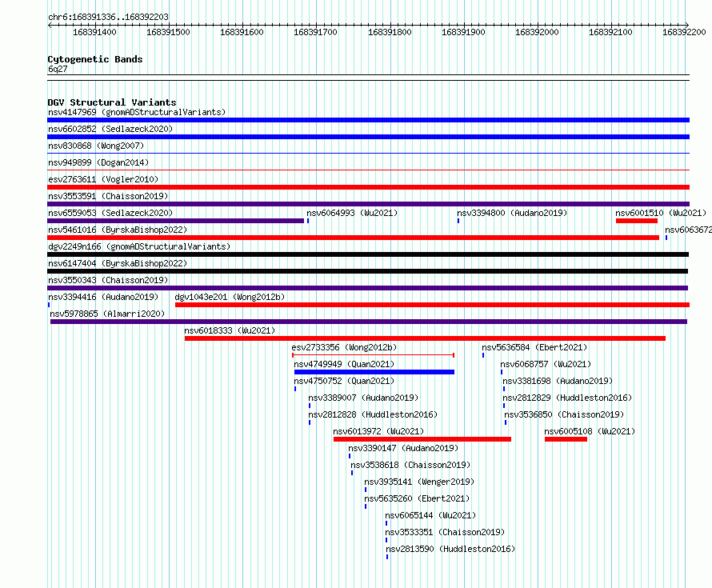712x588 pixels.
Task: Select the 6q27 cytogenetic band label
Action: 58,69
